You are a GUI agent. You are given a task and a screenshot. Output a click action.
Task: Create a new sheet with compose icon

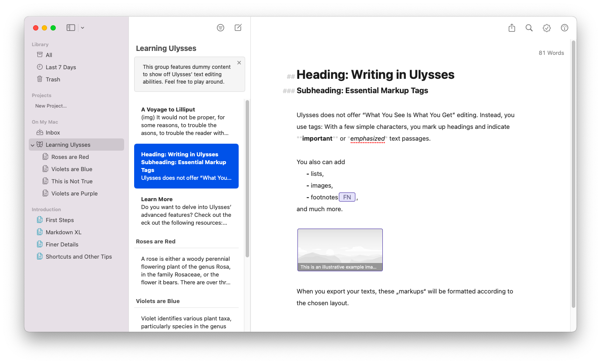click(238, 28)
